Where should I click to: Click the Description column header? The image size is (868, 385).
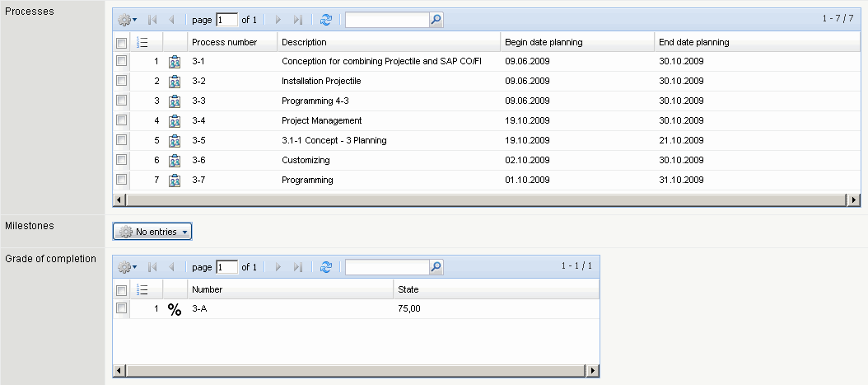[x=304, y=42]
